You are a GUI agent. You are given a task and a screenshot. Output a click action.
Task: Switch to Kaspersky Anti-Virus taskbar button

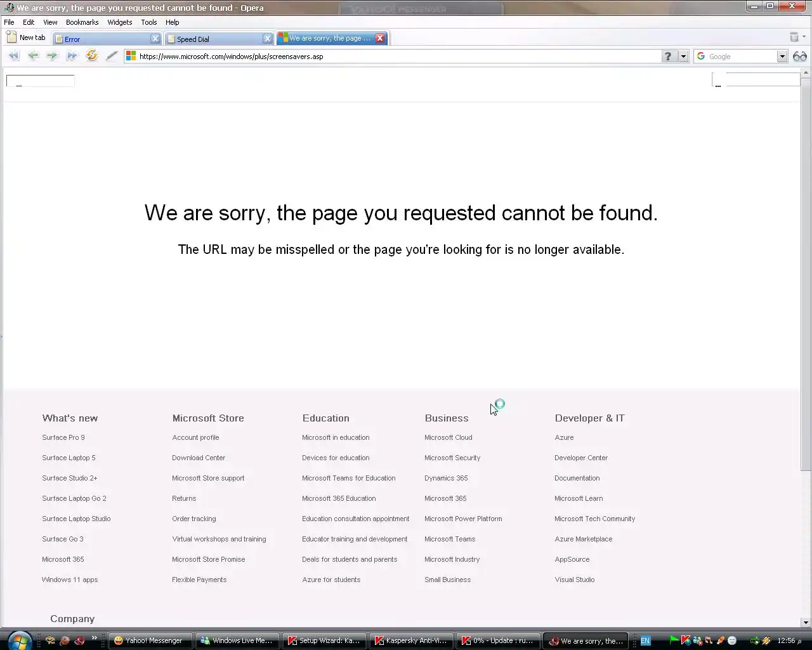click(x=411, y=640)
